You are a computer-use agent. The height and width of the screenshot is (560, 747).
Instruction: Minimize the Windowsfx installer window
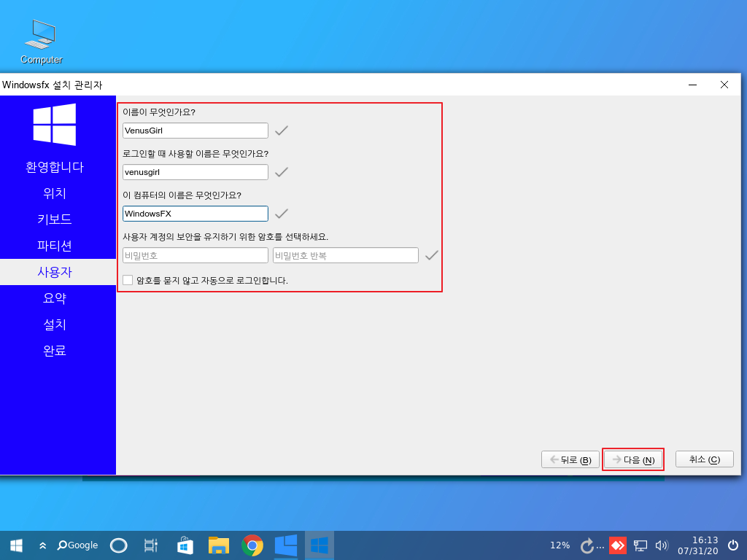693,85
